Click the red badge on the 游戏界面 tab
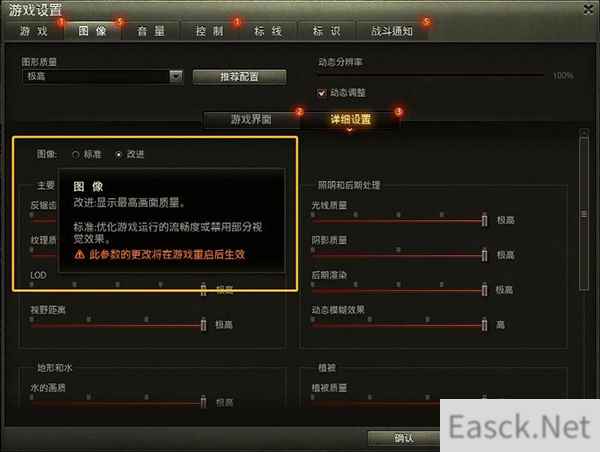 click(299, 111)
